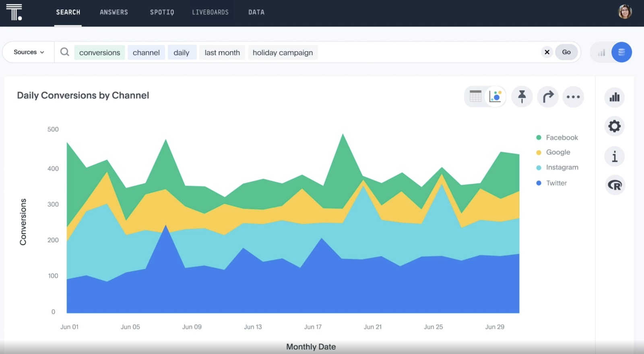Click the Go button

tap(566, 52)
